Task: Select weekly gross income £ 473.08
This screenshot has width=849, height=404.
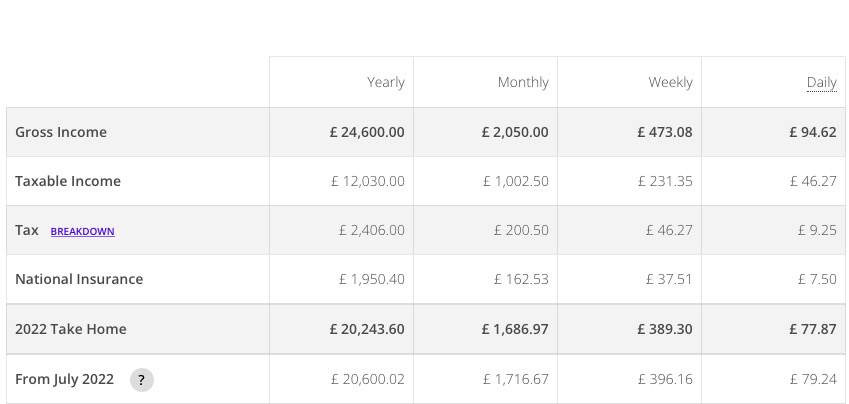Action: pos(665,132)
